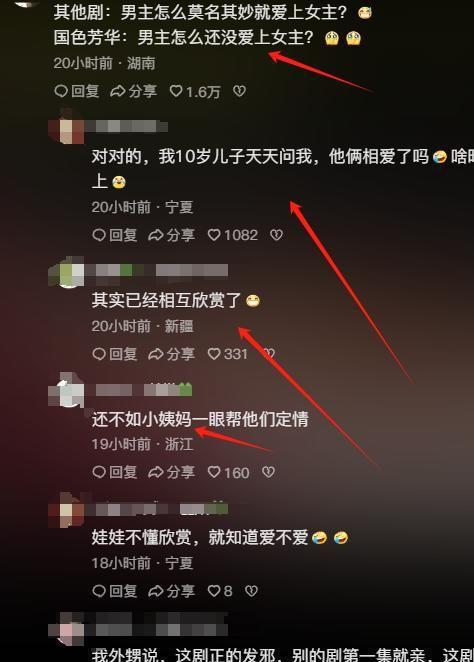This screenshot has height=662, width=474.
Task: Dislike the top comment via broken heart
Action: point(239,91)
